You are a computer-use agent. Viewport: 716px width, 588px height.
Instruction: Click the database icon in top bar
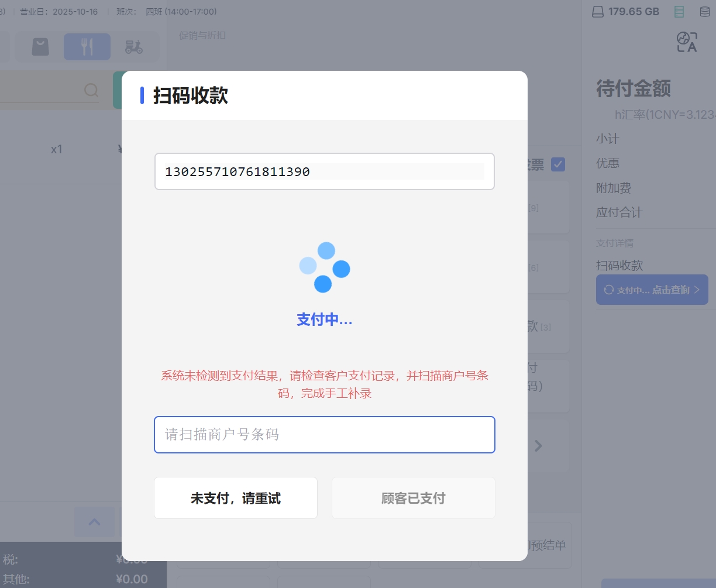705,12
